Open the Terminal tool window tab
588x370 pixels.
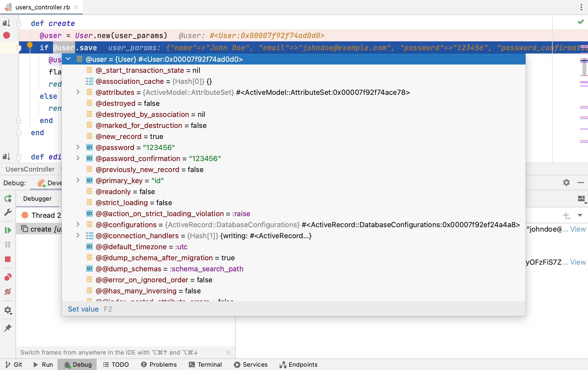(x=205, y=364)
